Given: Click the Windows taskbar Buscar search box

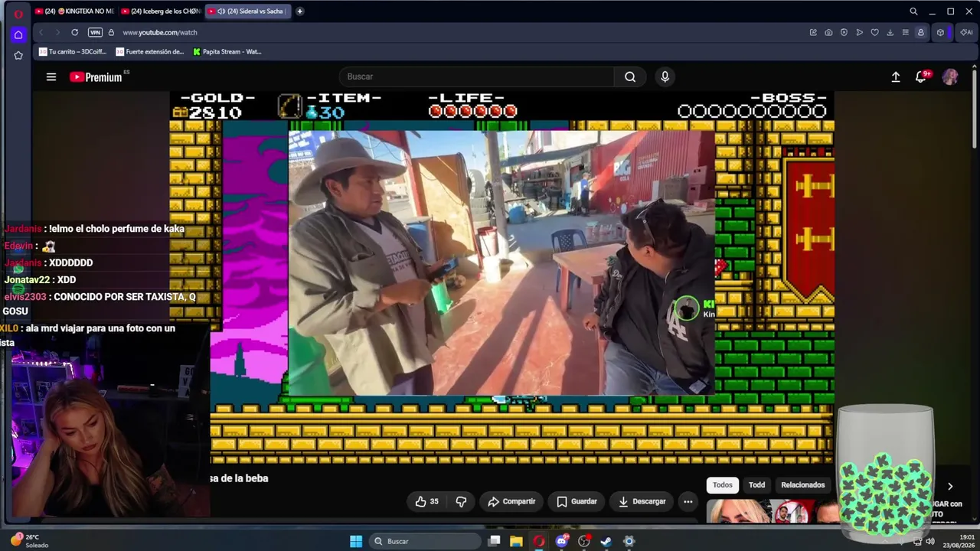Looking at the screenshot, I should click(423, 541).
